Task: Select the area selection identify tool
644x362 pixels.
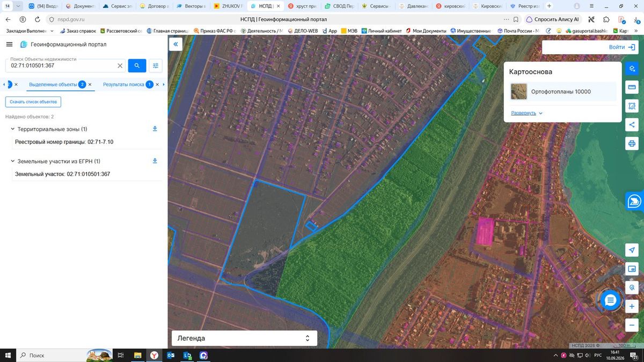Action: click(632, 106)
